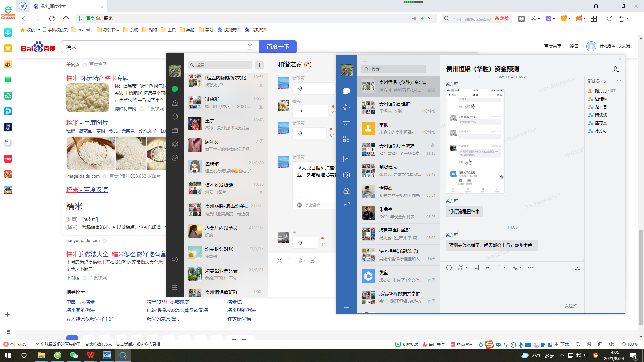Open Favorites cube icon in WeChat sidebar
Viewport: 644px width, 362px height.
(175, 117)
